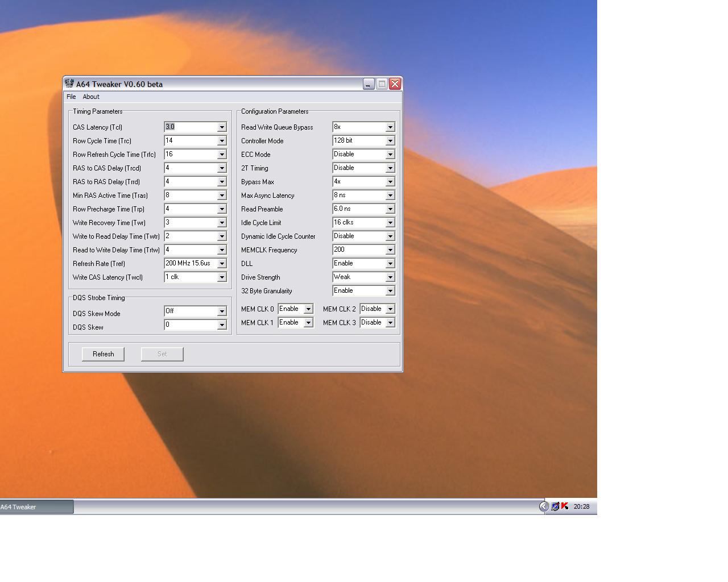Close the A64 Tweaker window

click(x=395, y=84)
